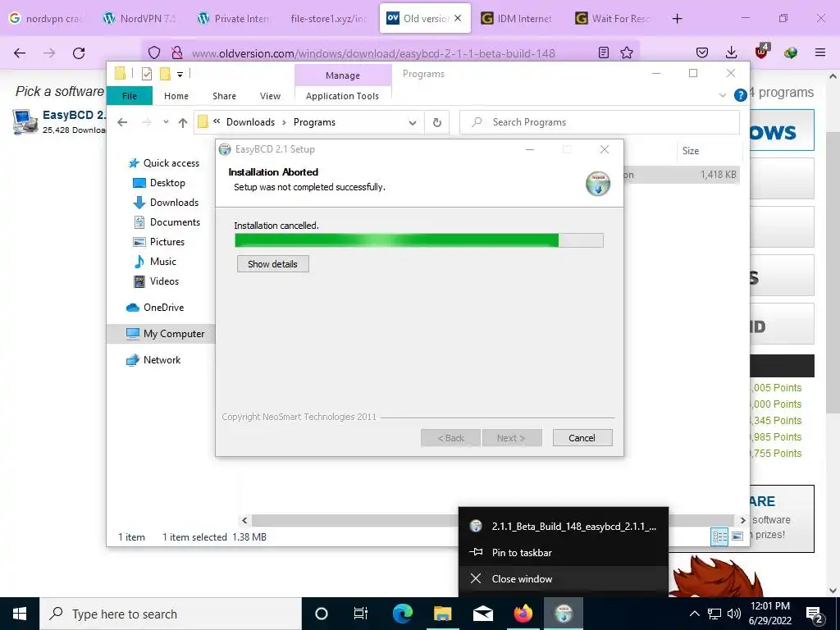The width and height of the screenshot is (840, 630).
Task: Open Firefox downloads panel
Action: pos(731,52)
